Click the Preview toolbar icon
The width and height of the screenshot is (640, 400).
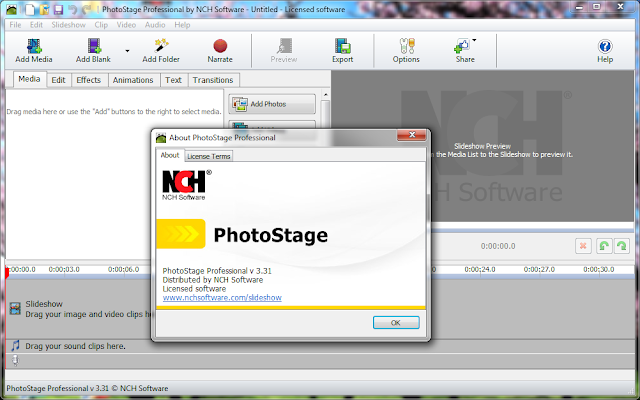click(284, 46)
